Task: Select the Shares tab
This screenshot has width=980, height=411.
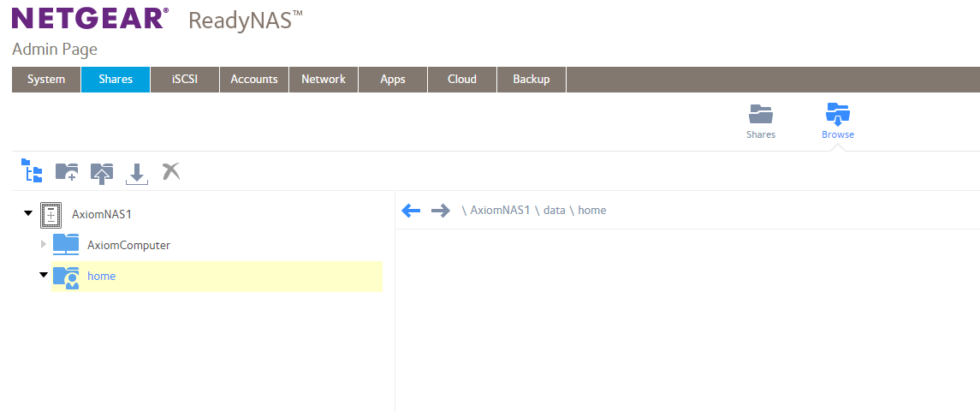Action: click(x=116, y=80)
